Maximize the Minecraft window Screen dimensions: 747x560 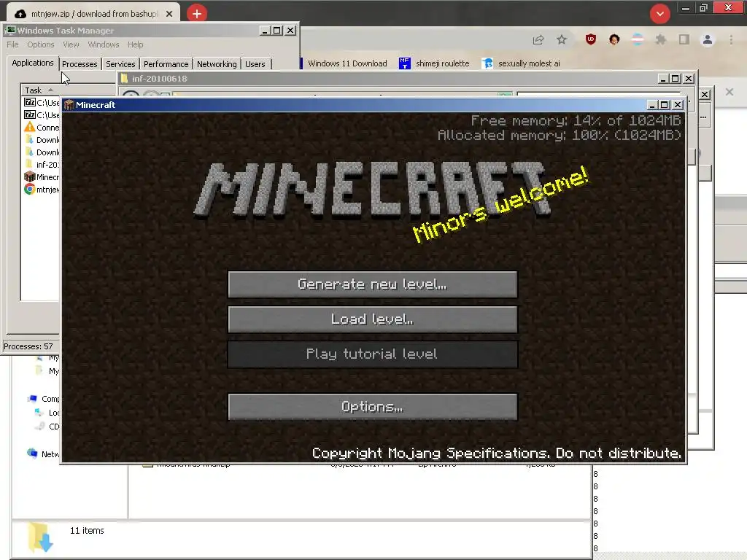[x=665, y=105]
